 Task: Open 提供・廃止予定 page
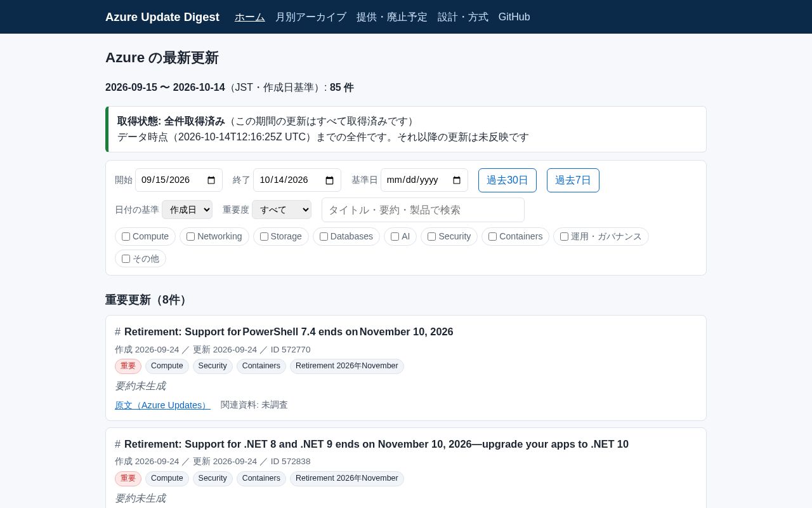392,17
